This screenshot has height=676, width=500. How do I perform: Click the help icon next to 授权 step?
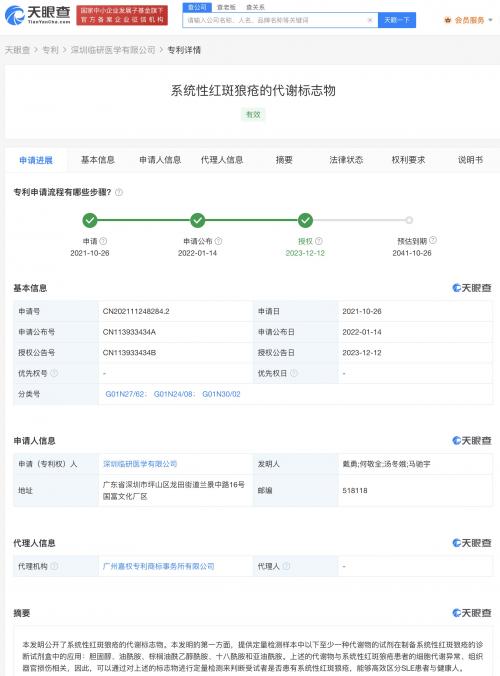point(319,241)
